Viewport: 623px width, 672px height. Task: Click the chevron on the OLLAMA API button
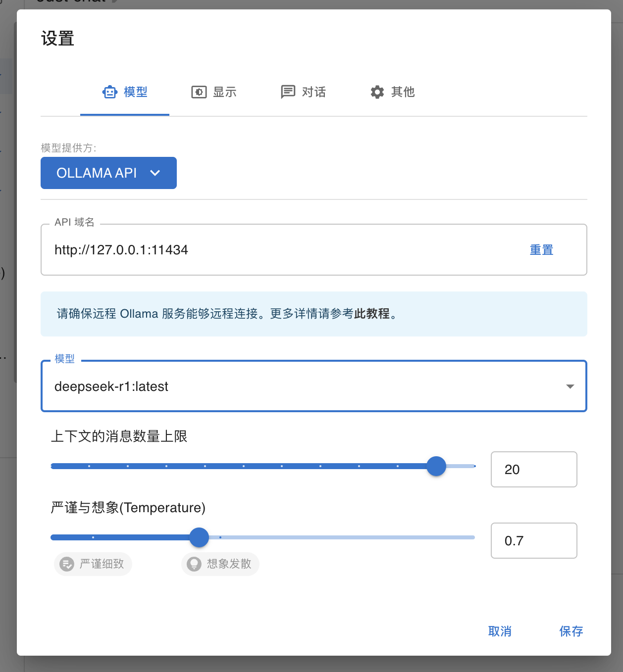tap(155, 173)
